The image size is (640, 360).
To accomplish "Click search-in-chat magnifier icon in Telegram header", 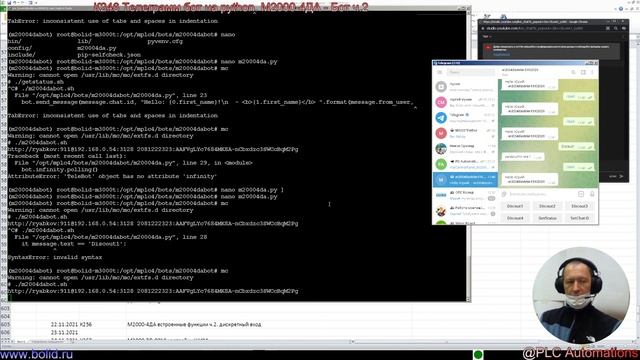I will (573, 72).
